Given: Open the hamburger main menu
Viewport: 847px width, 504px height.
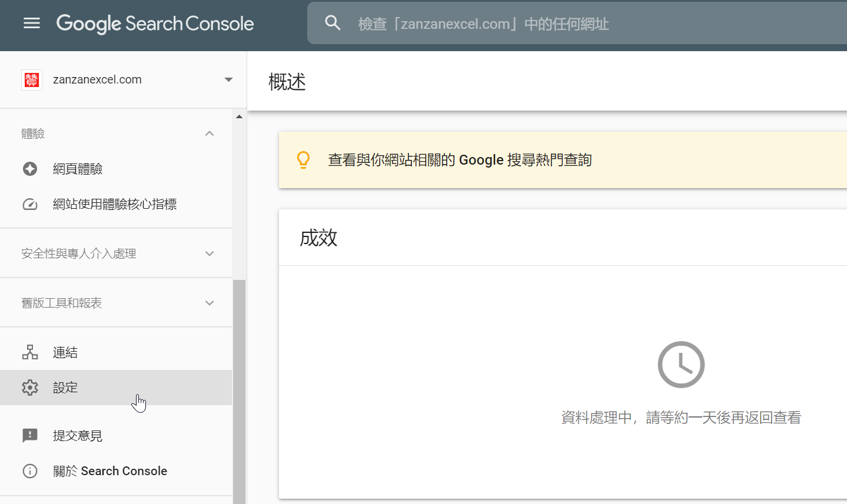Looking at the screenshot, I should 32,23.
